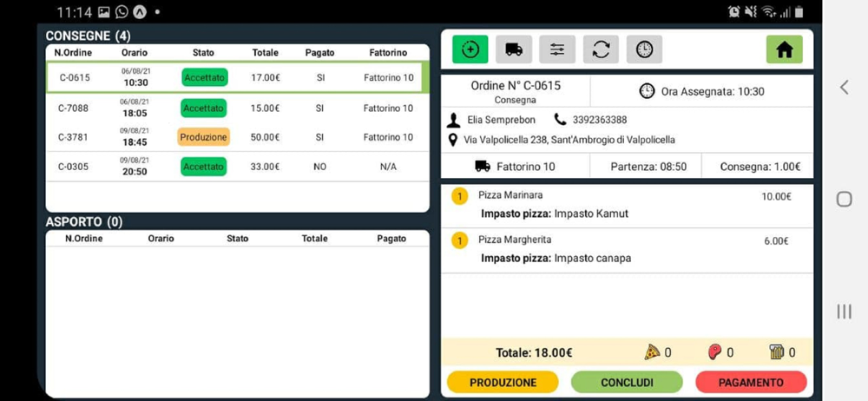Tap Android recent apps button
Viewport: 868px width, 401px height.
[x=845, y=312]
